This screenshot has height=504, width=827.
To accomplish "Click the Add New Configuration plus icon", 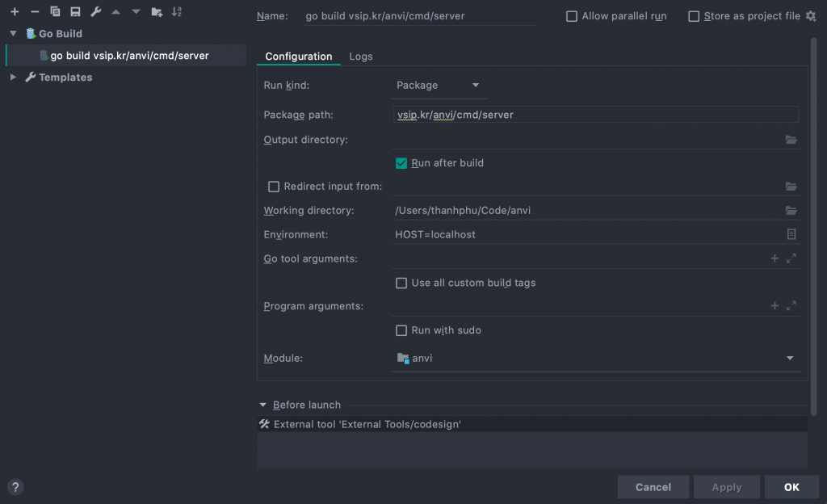I will [x=14, y=12].
